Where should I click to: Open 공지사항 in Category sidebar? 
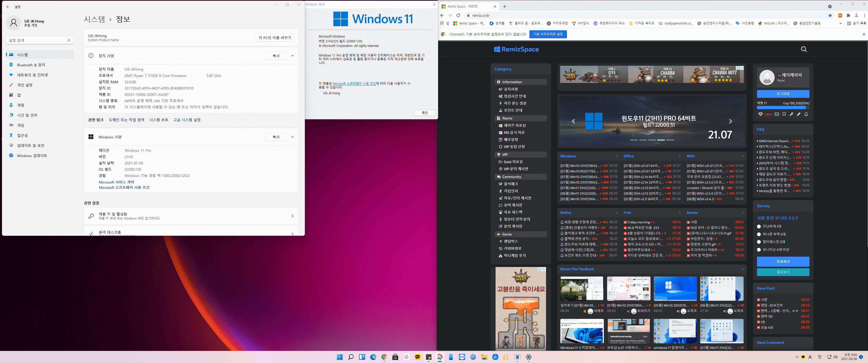[510, 89]
